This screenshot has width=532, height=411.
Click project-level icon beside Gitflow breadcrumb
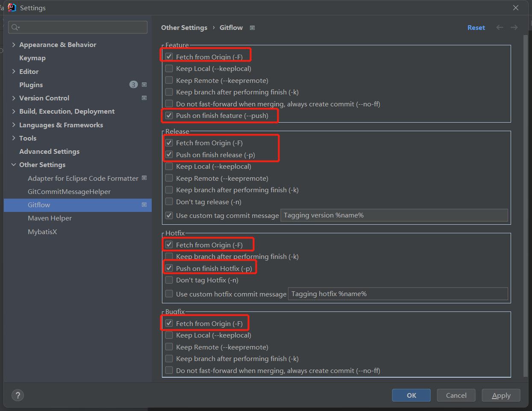click(x=252, y=28)
